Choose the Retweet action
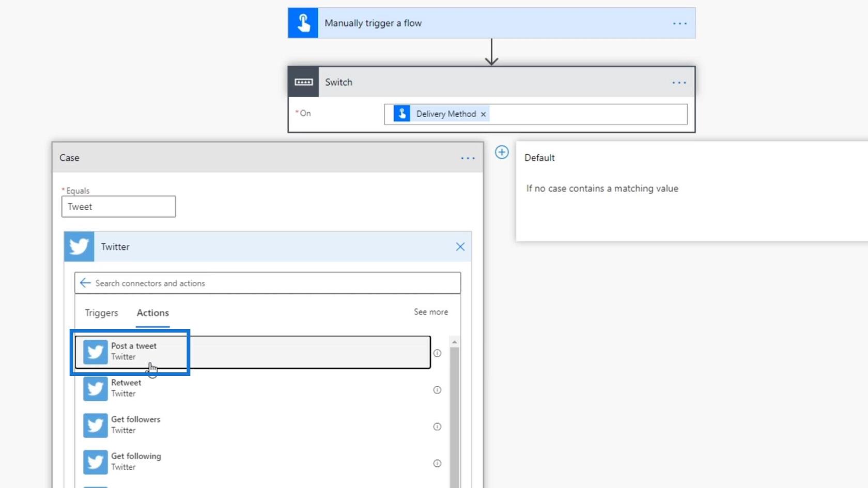868x488 pixels. pos(253,389)
